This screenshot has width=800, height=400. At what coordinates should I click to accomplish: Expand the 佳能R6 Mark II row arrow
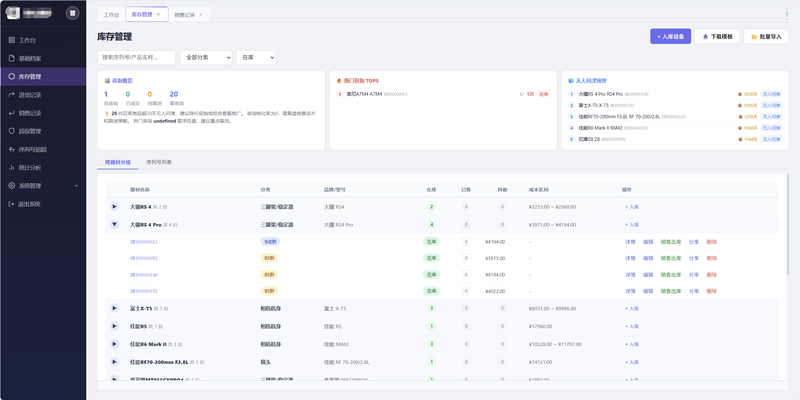tap(114, 344)
